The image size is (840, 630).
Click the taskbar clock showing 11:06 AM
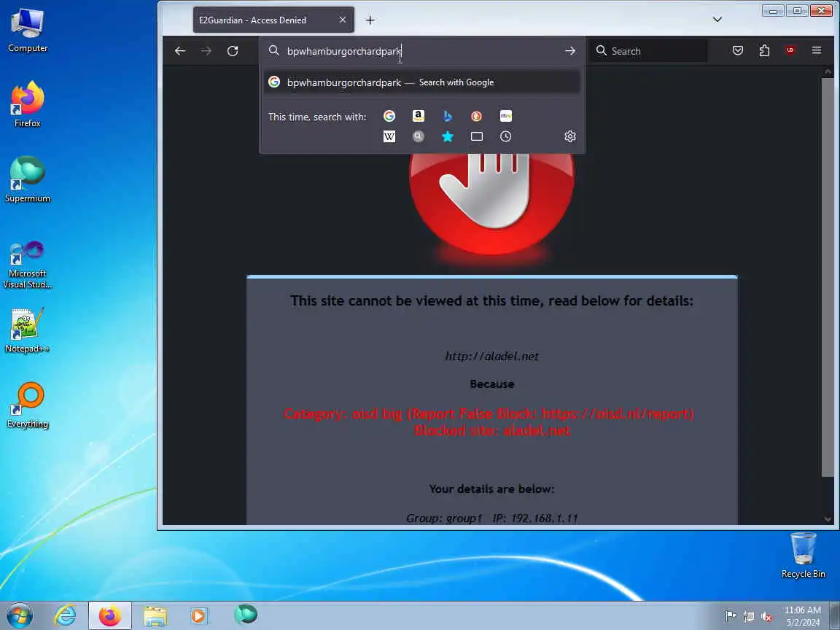tap(803, 616)
